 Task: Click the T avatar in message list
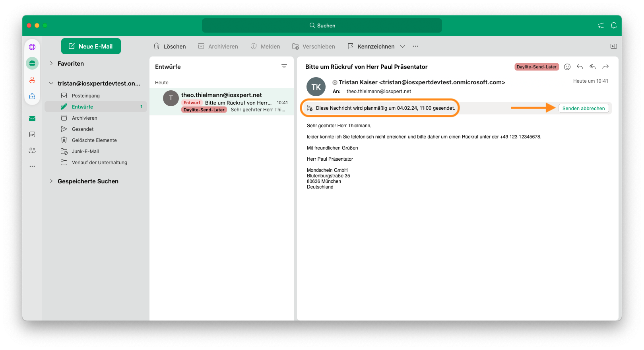coord(171,98)
